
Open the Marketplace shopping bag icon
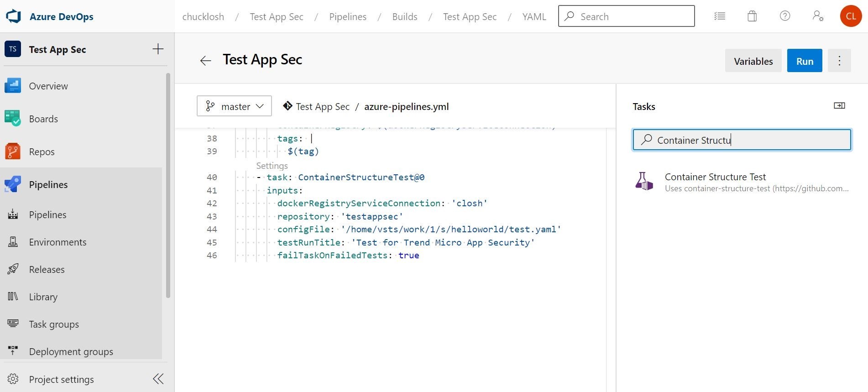pyautogui.click(x=752, y=16)
